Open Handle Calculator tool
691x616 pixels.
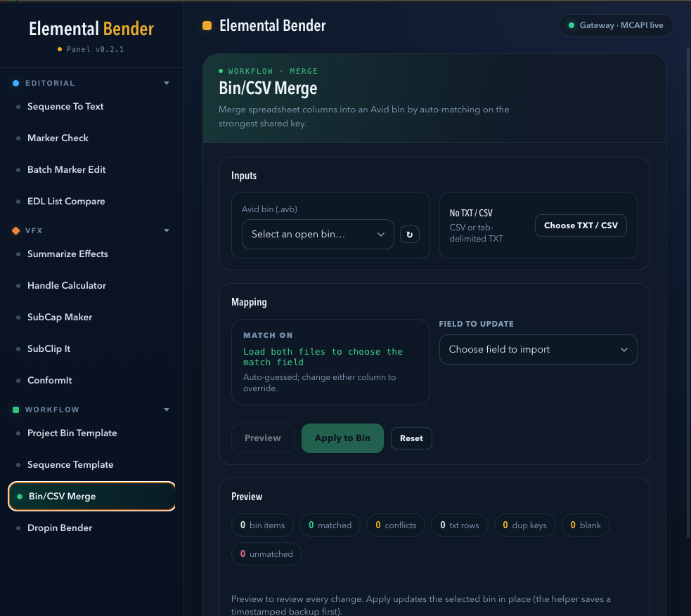[67, 286]
